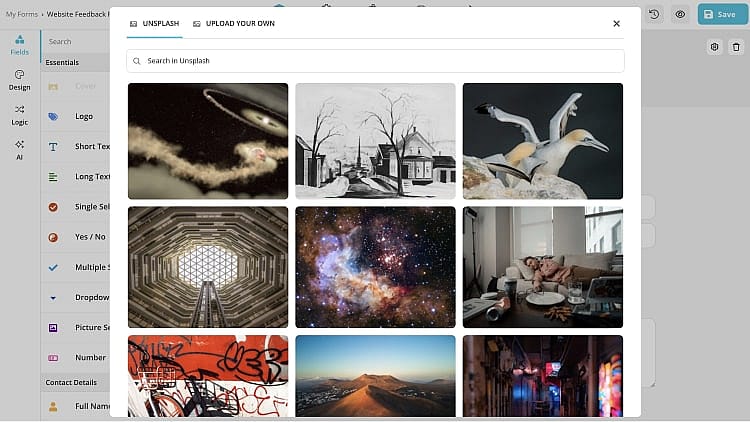Select the space rocket trail photo

coord(208,141)
